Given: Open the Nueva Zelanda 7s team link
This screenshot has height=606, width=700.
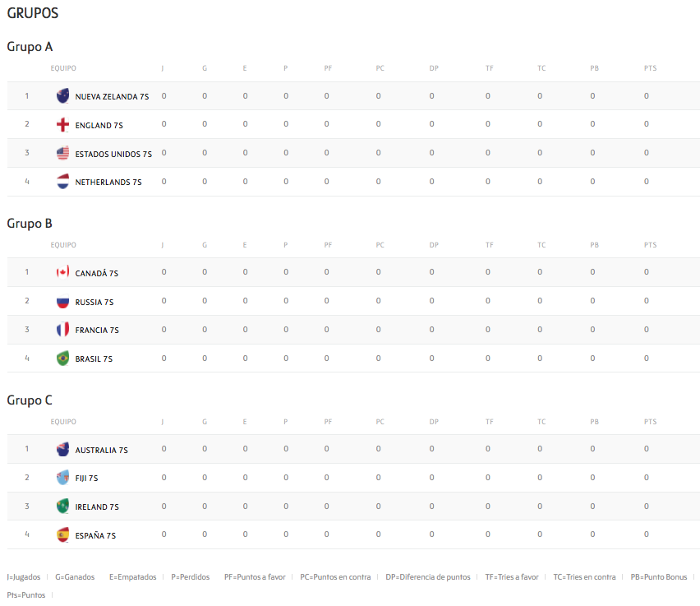Looking at the screenshot, I should point(112,97).
